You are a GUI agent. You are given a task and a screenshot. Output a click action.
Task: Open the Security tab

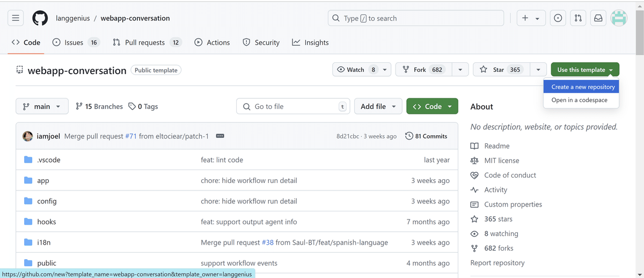[261, 42]
